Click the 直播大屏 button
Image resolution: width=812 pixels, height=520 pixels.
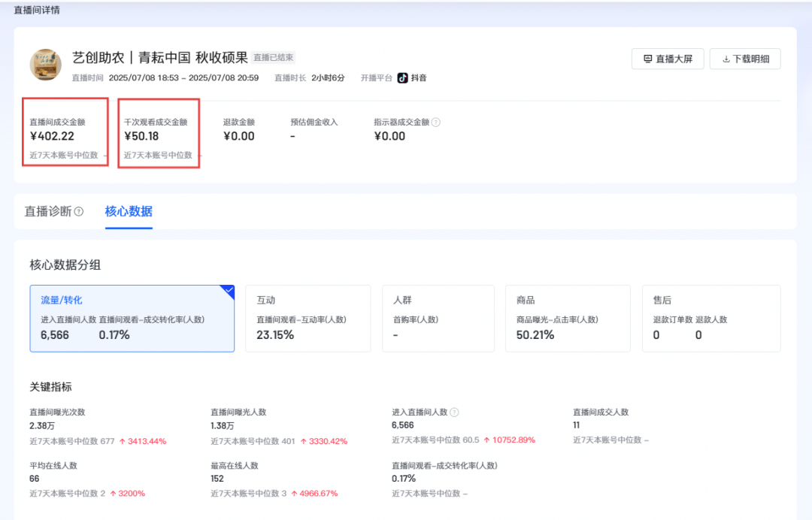point(668,59)
